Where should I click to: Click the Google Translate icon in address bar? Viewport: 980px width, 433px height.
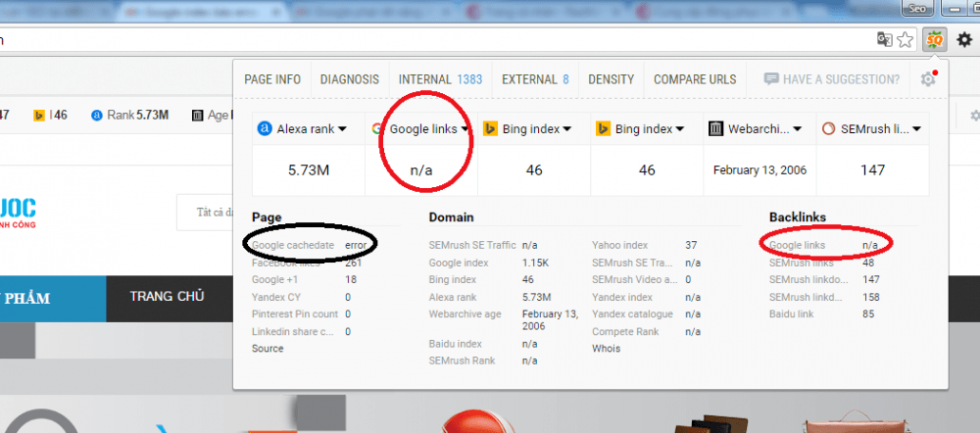[x=884, y=40]
